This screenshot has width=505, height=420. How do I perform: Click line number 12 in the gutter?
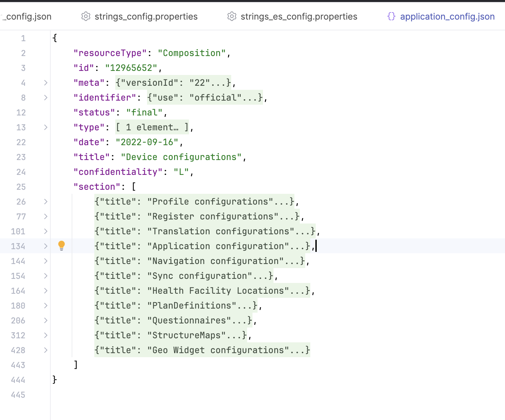(x=21, y=112)
